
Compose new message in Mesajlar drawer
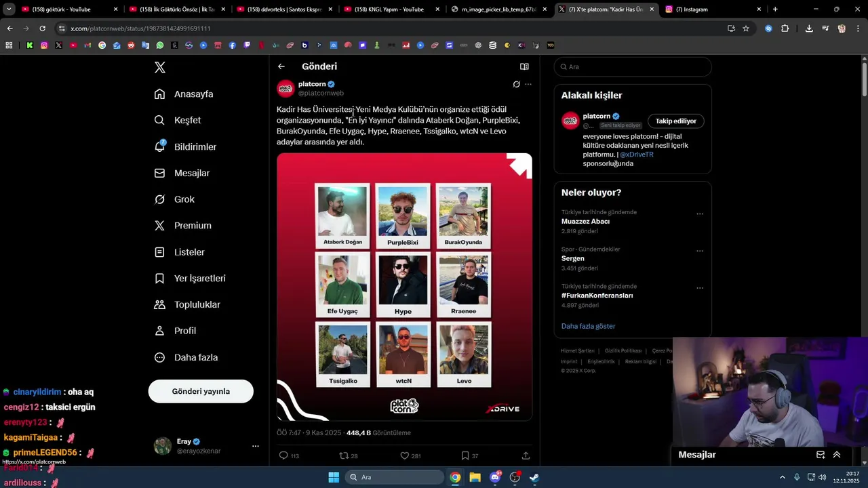pyautogui.click(x=821, y=455)
